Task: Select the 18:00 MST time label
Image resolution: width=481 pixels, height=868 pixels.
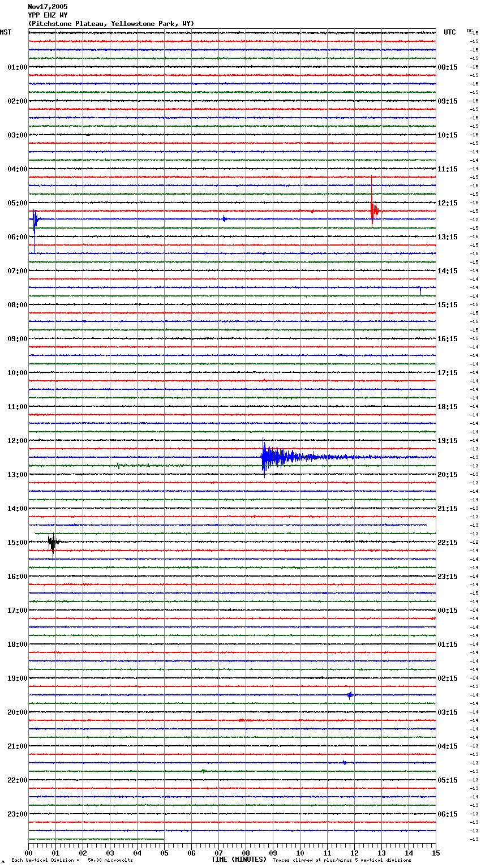Action: tap(18, 644)
